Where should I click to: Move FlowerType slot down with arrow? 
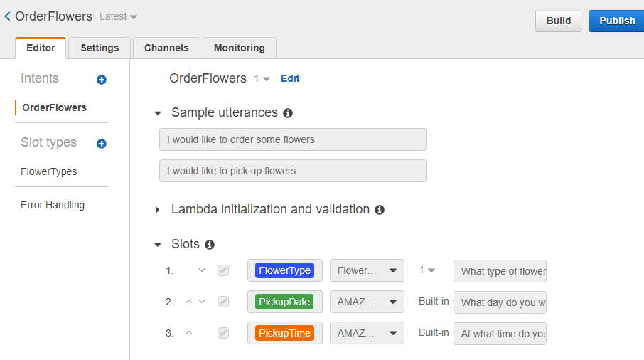[x=202, y=270]
